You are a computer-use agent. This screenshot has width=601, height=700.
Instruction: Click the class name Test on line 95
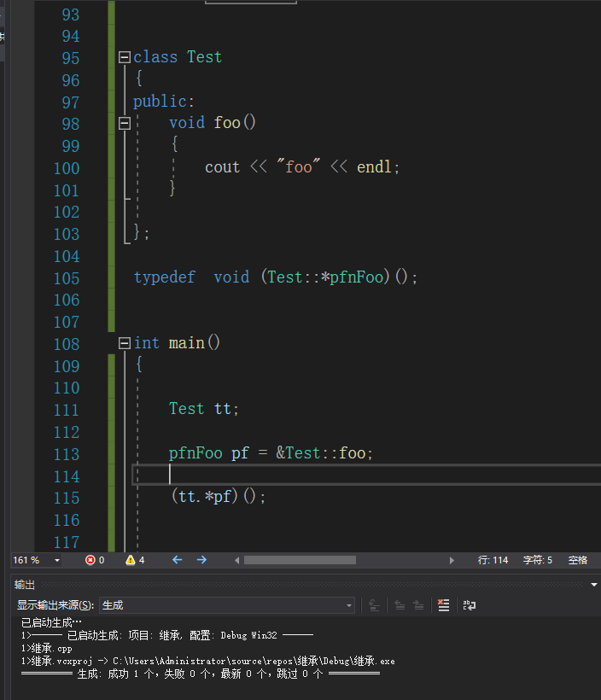coord(204,57)
